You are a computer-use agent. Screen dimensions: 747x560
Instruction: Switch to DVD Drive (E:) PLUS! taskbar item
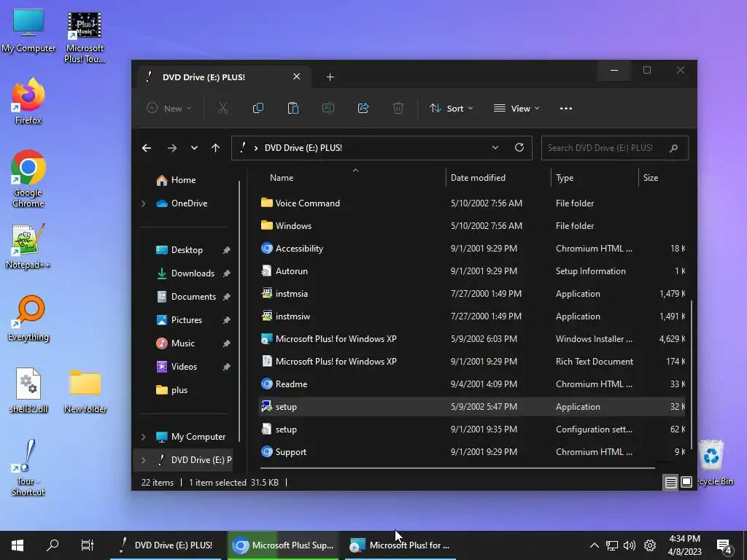[x=166, y=545]
